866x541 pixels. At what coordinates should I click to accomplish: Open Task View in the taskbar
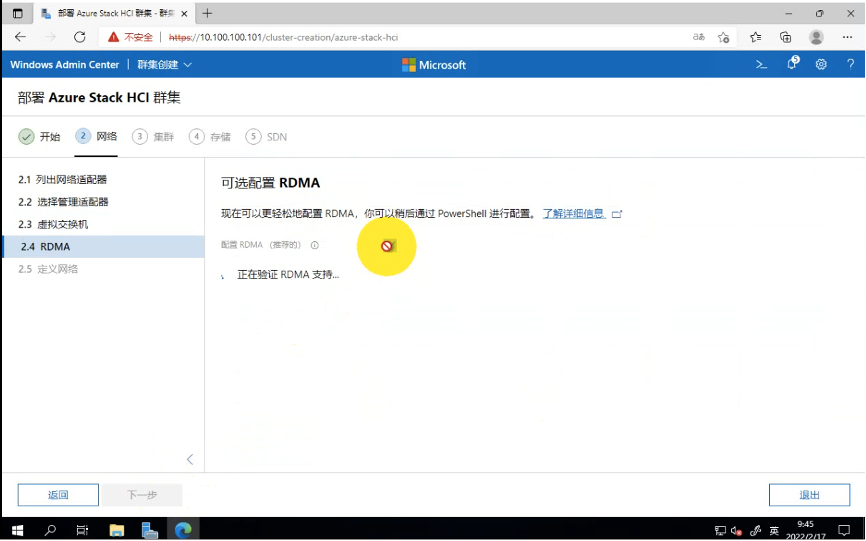coord(82,530)
